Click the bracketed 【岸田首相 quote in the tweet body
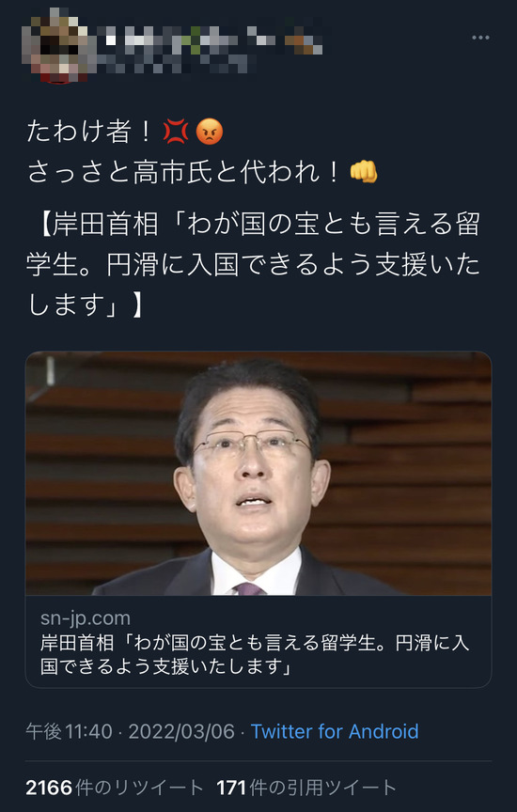 click(x=253, y=263)
